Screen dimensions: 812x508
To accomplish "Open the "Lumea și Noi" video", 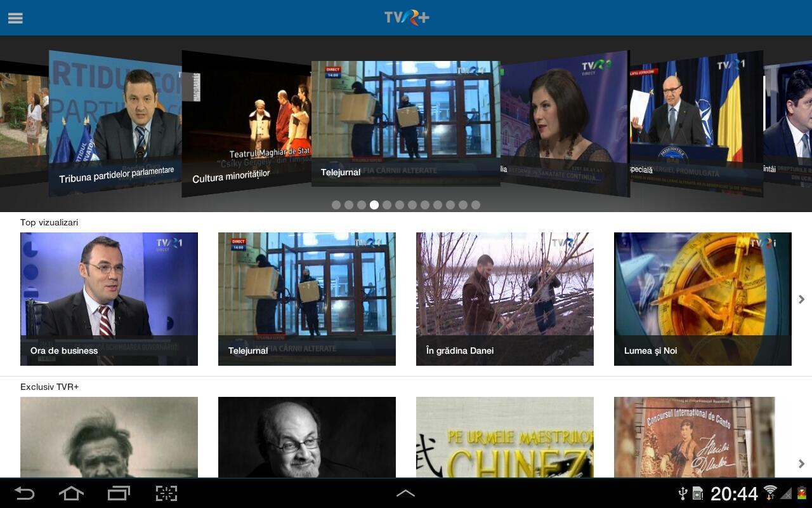I will (702, 298).
